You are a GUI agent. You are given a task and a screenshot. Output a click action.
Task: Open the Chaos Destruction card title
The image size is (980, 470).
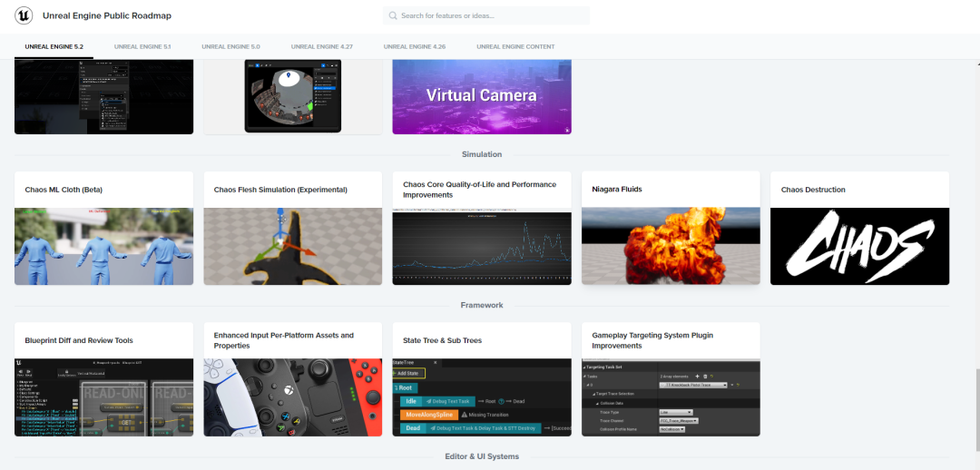click(x=813, y=190)
